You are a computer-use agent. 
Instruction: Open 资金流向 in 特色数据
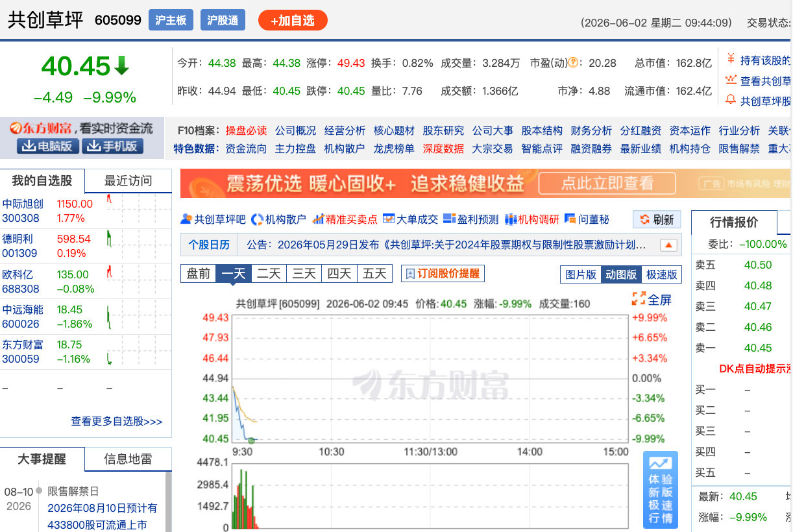(246, 149)
